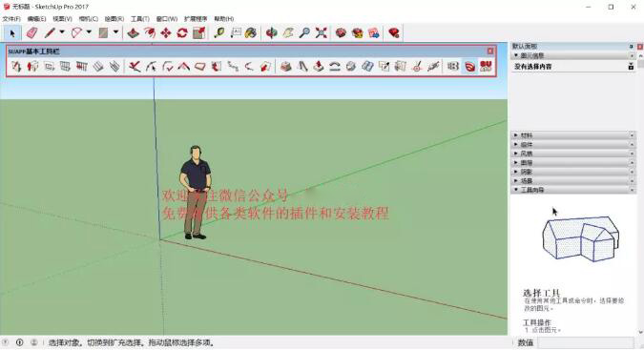Select the arrow Select tool in toolbar

[12, 33]
